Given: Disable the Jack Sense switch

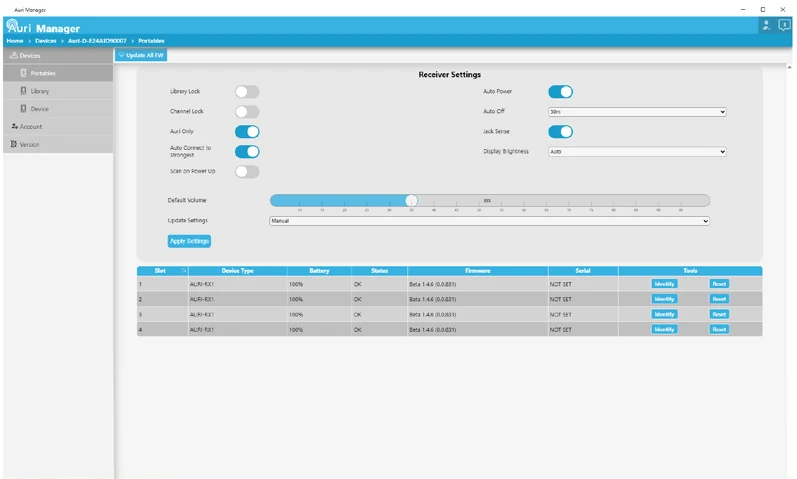Looking at the screenshot, I should click(561, 132).
